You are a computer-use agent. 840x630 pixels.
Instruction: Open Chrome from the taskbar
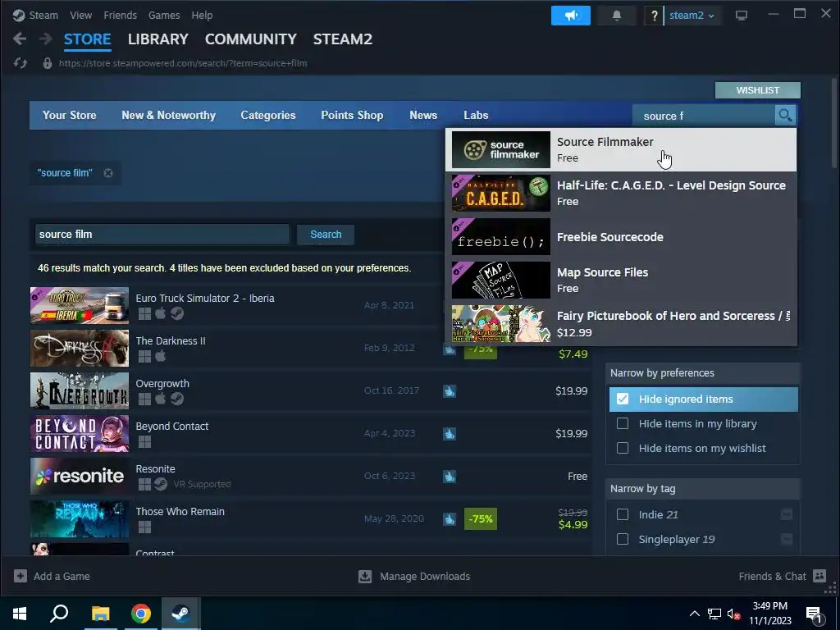(141, 614)
